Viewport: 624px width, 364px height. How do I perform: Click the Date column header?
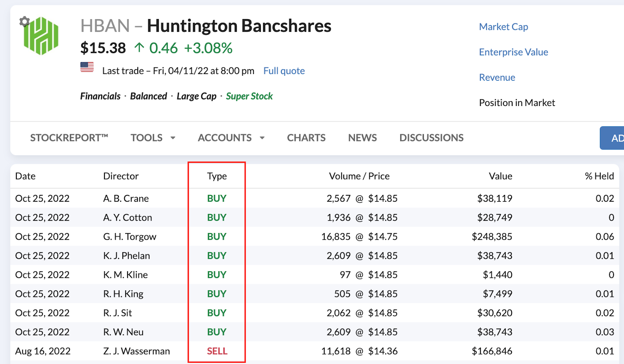click(25, 176)
